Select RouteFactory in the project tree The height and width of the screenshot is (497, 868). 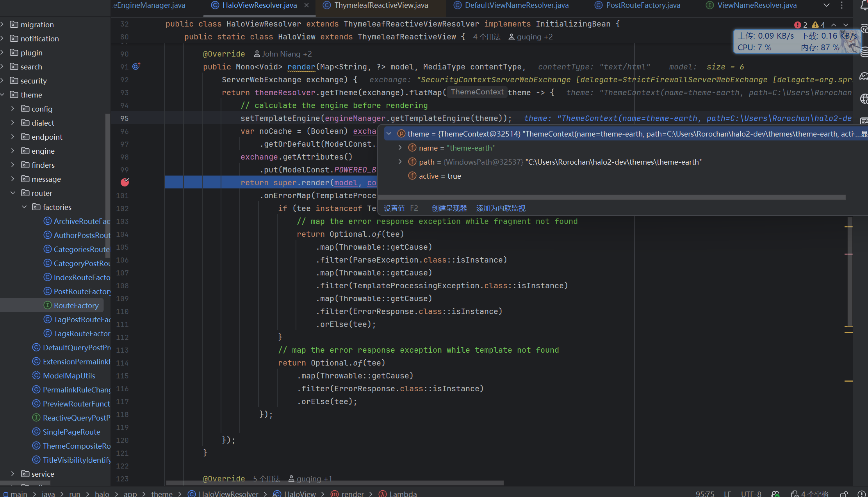click(76, 305)
